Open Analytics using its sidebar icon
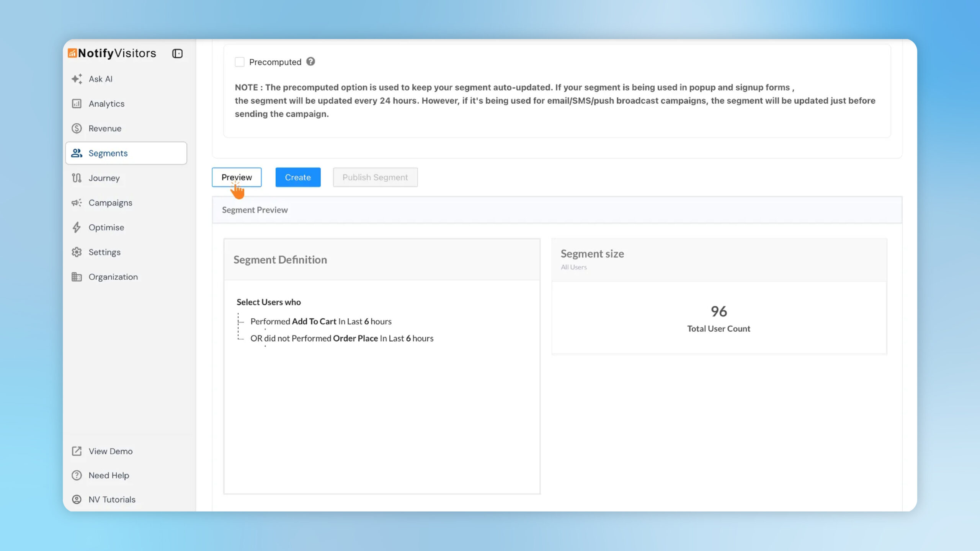The image size is (980, 551). (x=77, y=103)
